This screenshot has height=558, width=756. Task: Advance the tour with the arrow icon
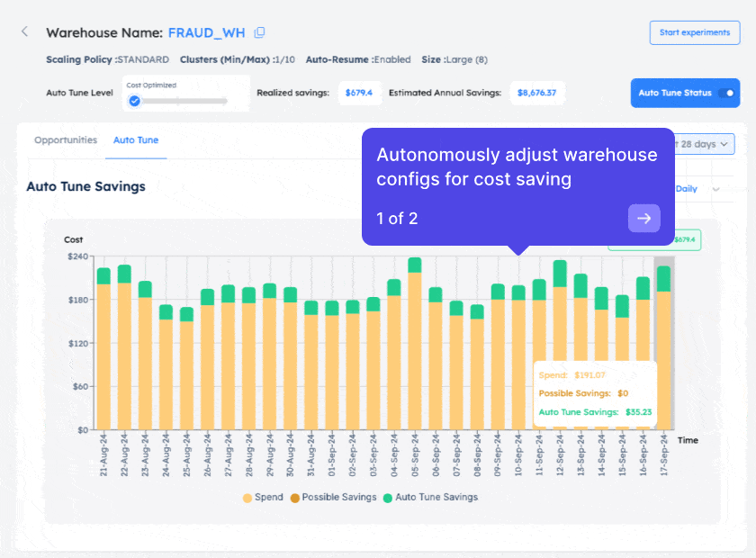644,218
